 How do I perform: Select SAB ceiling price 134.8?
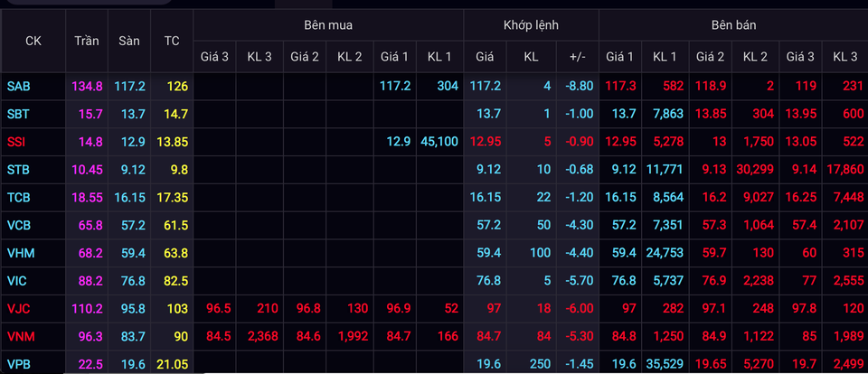[x=87, y=87]
